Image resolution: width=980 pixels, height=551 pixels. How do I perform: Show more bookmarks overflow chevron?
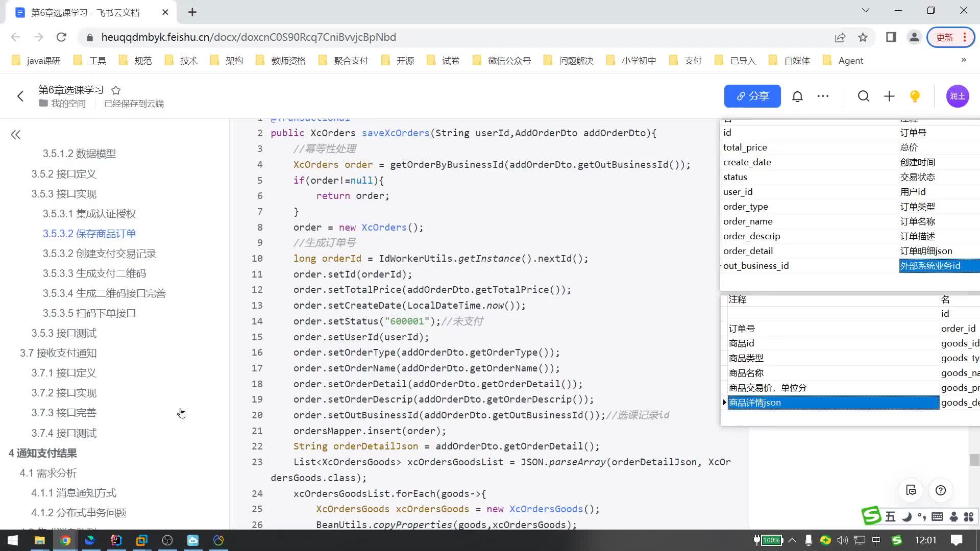[964, 60]
